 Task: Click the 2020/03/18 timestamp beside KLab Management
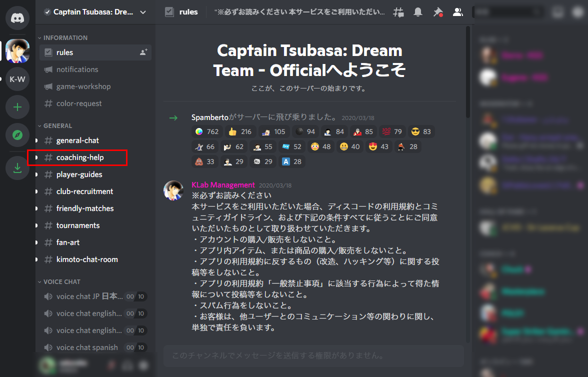point(275,185)
